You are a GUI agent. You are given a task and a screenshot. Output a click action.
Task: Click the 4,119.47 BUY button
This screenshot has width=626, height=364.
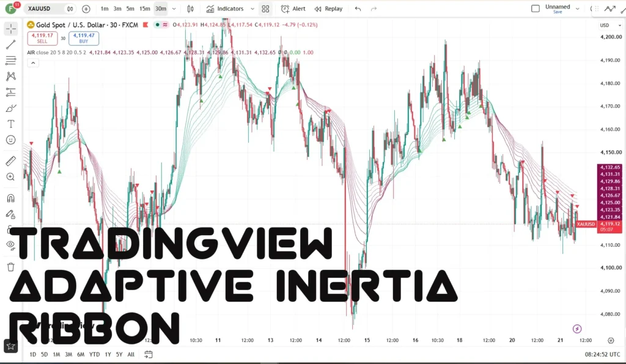point(84,38)
